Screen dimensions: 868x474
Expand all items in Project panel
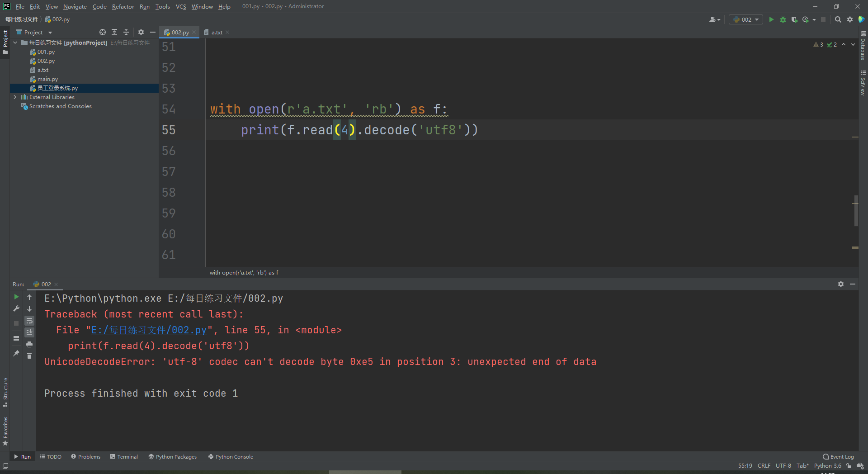click(114, 32)
